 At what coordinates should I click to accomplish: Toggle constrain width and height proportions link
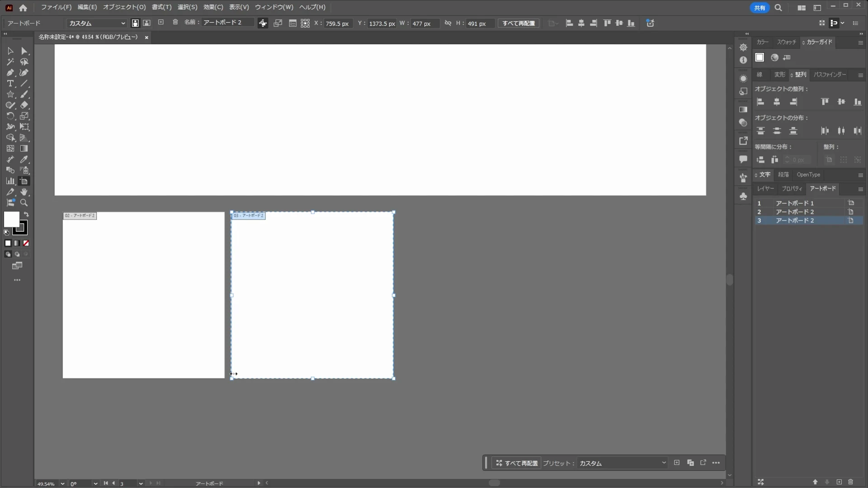point(448,23)
